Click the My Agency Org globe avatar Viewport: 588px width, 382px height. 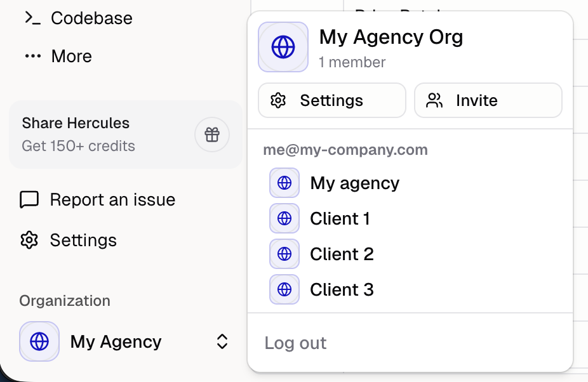coord(283,46)
